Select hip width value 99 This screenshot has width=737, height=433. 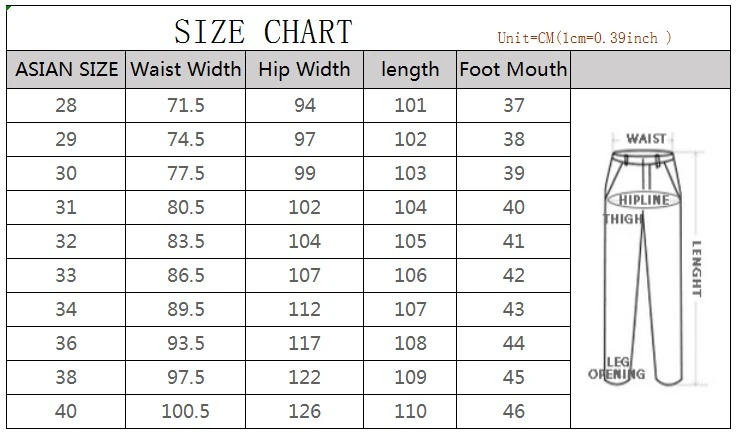click(x=305, y=173)
